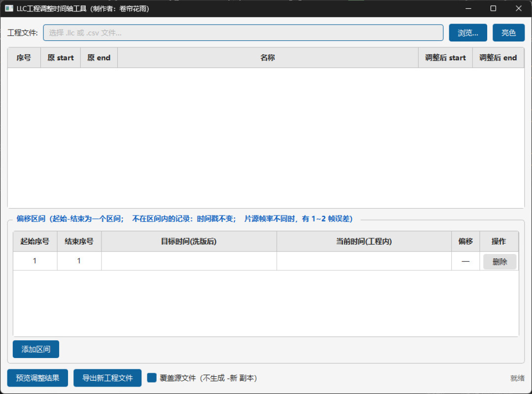Click the 当前时间(工程内) column header
Screen dimensions: 532x394
[x=364, y=242]
